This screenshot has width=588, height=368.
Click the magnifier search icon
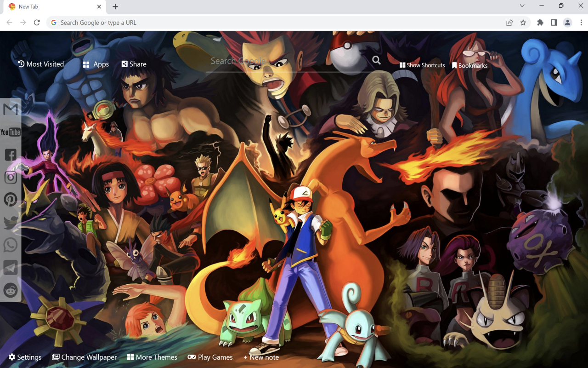coord(376,60)
